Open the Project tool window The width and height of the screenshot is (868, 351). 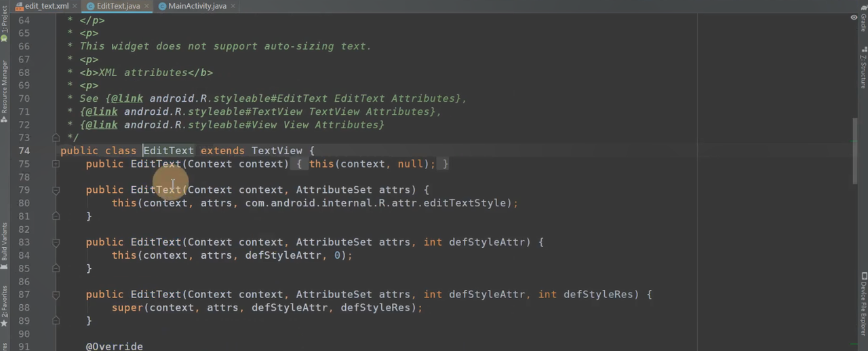(x=4, y=20)
